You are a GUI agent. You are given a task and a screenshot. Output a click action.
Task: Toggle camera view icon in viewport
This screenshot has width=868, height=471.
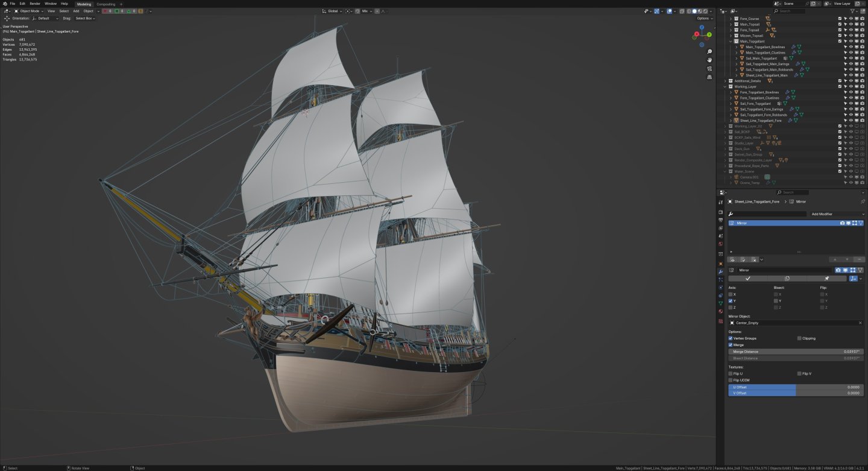(x=709, y=69)
